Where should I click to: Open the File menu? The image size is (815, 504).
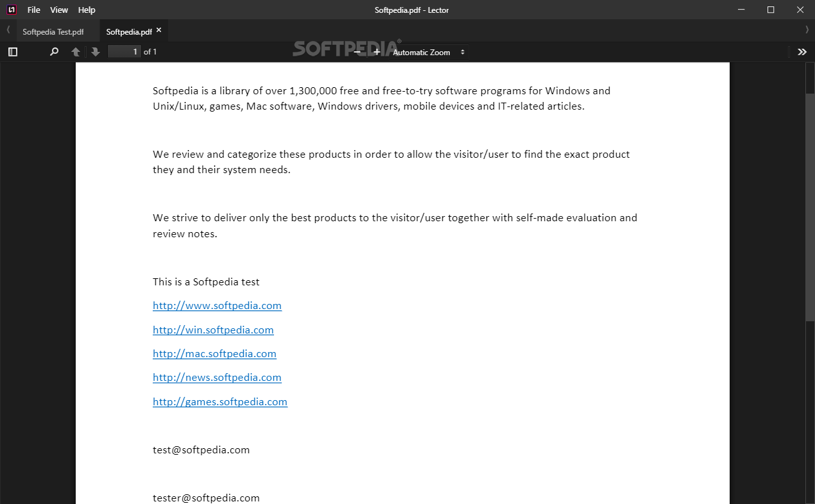(x=34, y=10)
